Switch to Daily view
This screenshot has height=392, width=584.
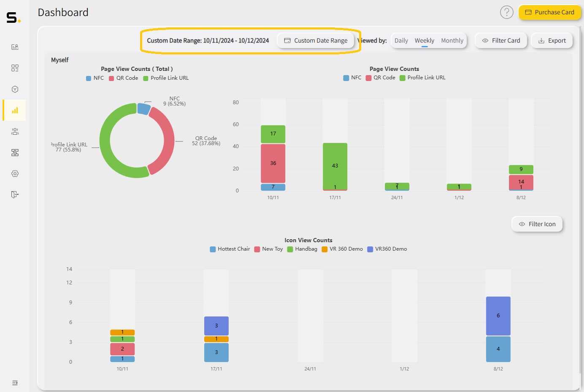tap(400, 40)
